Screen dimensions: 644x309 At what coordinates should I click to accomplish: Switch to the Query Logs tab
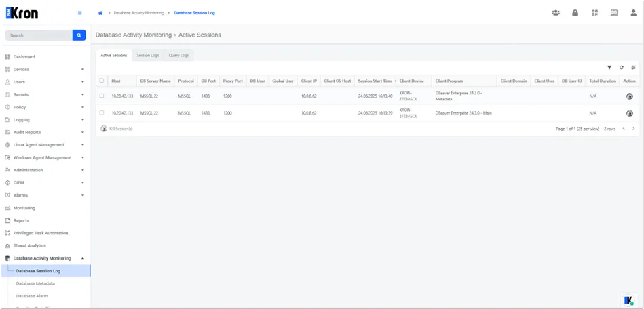click(178, 56)
